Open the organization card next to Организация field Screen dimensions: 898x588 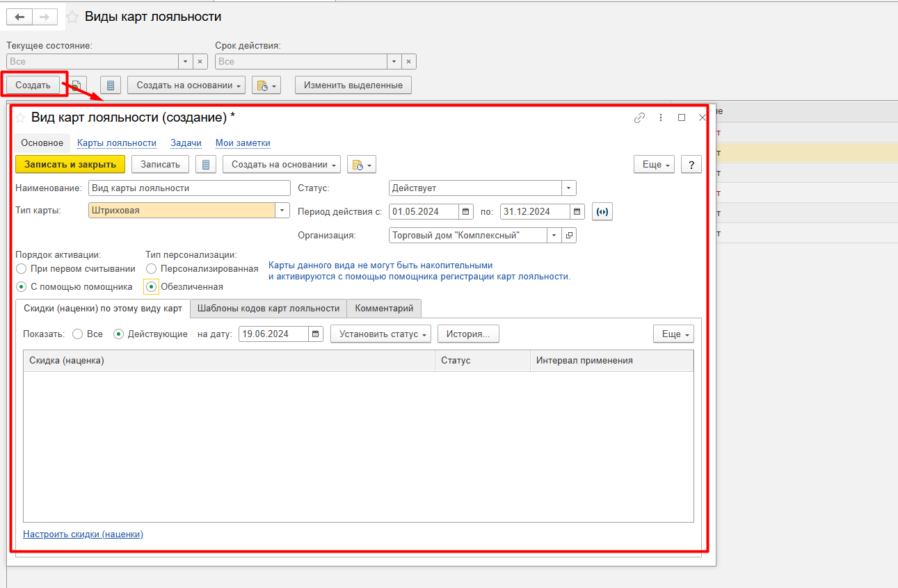pyautogui.click(x=569, y=236)
